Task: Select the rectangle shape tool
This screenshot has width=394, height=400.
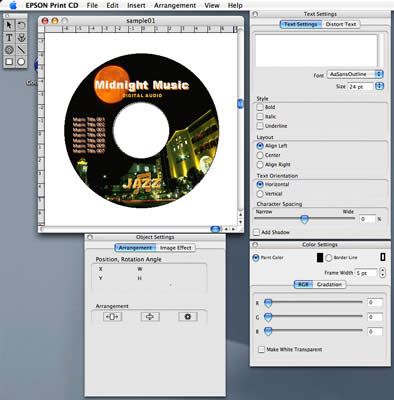Action: (9, 62)
